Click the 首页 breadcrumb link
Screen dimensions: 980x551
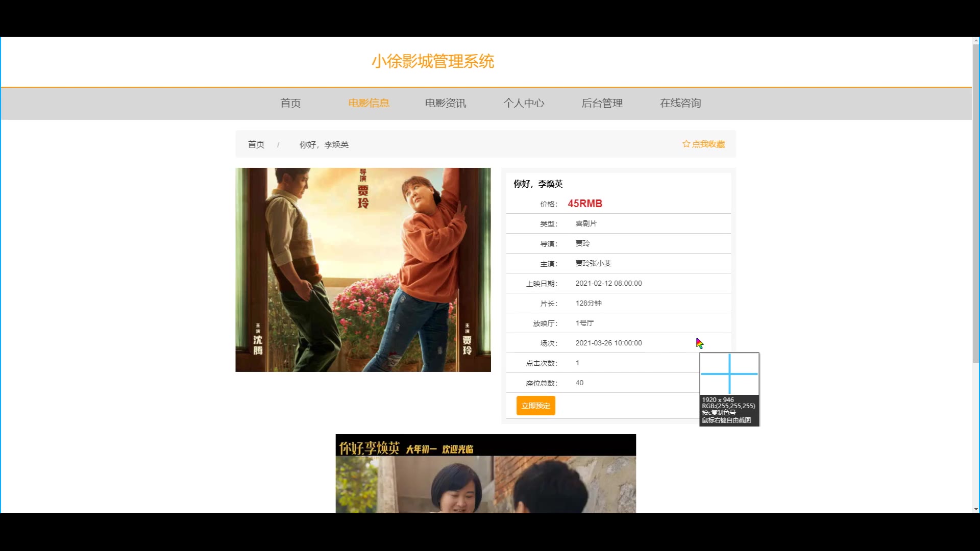pyautogui.click(x=256, y=144)
